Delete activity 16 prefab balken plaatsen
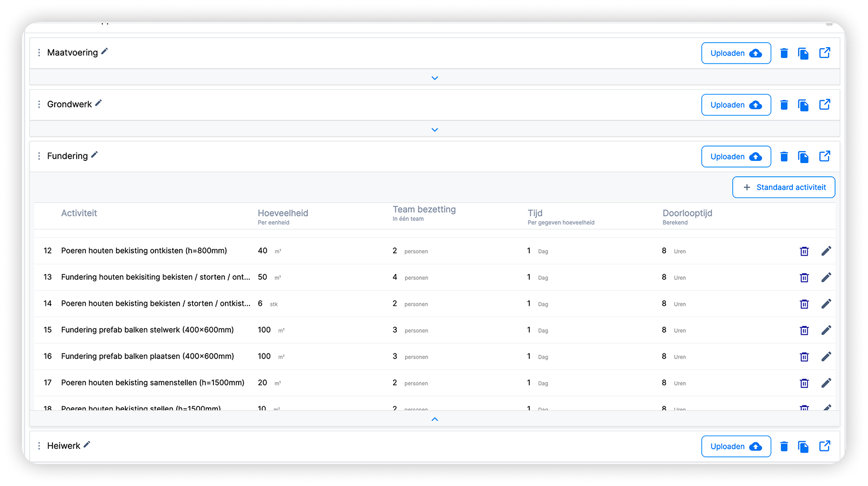Screen dimensions: 868x486 click(805, 357)
